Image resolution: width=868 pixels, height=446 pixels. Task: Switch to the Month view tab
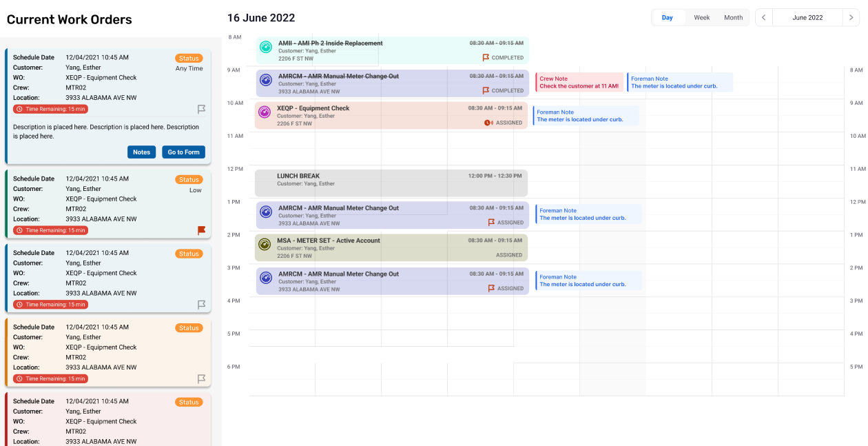pos(733,18)
